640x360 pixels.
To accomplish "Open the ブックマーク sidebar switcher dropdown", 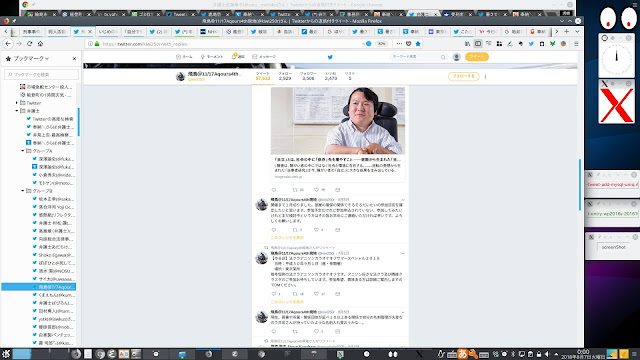I will 31,59.
